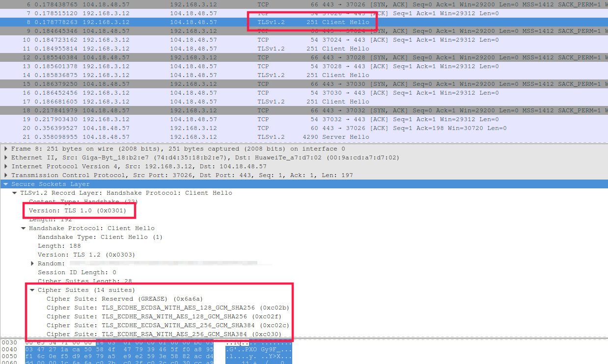This screenshot has width=608, height=364.
Task: Expand the Random field arrow
Action: pyautogui.click(x=32, y=263)
